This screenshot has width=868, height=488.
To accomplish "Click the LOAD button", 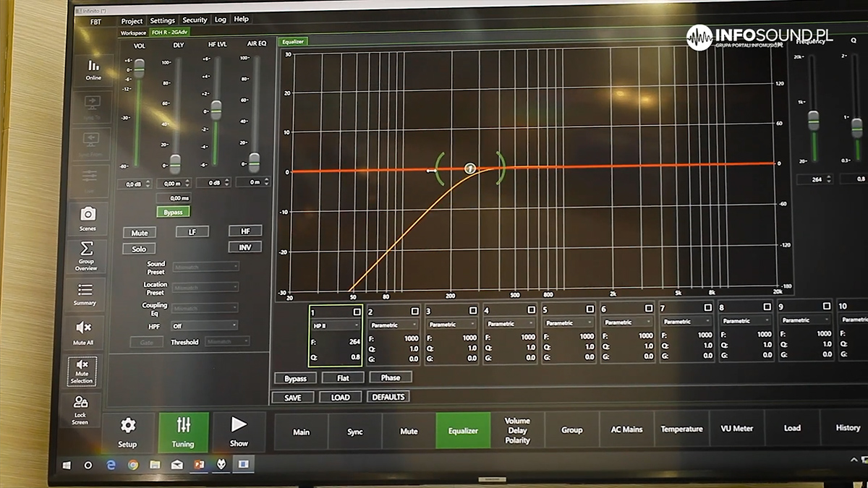I will click(340, 397).
